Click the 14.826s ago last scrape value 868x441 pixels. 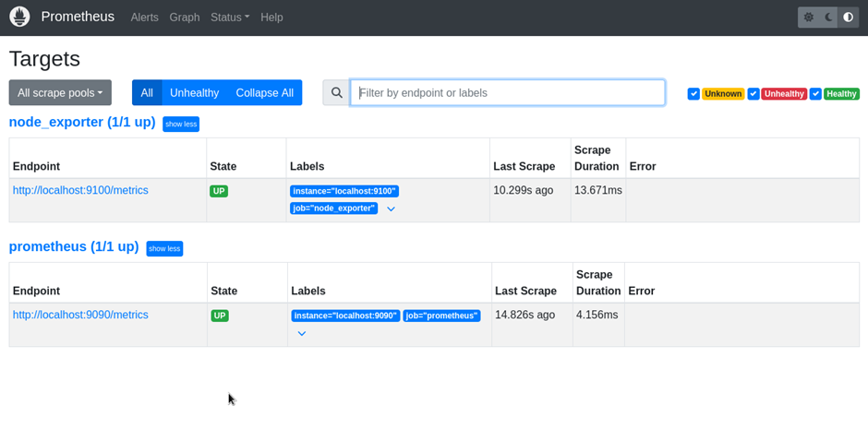click(524, 315)
